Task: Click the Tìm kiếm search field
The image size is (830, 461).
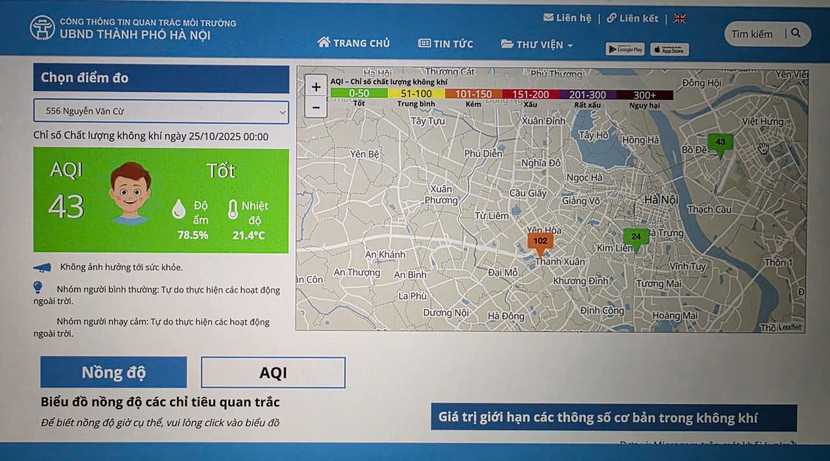Action: tap(752, 34)
